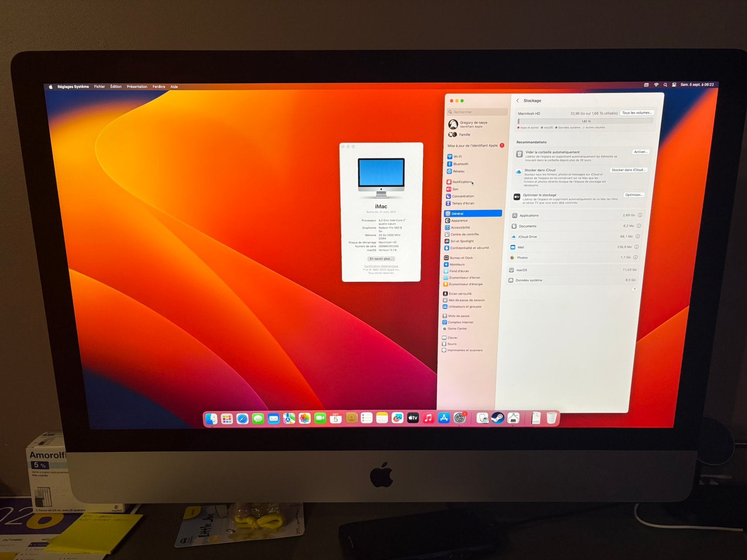Open Wi-Fi settings in the sidebar
The width and height of the screenshot is (747, 560).
454,157
